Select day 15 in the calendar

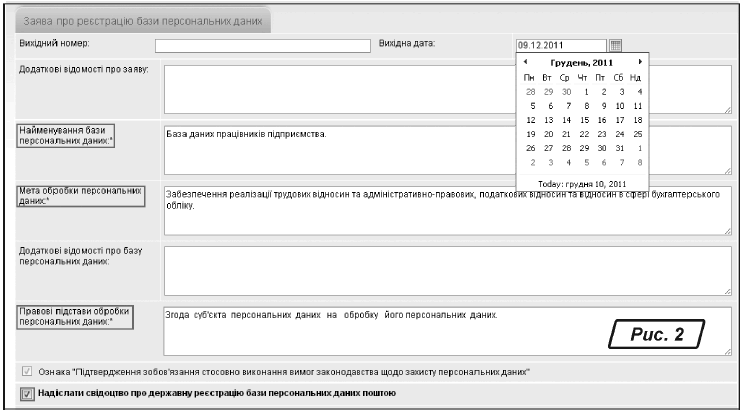click(585, 119)
